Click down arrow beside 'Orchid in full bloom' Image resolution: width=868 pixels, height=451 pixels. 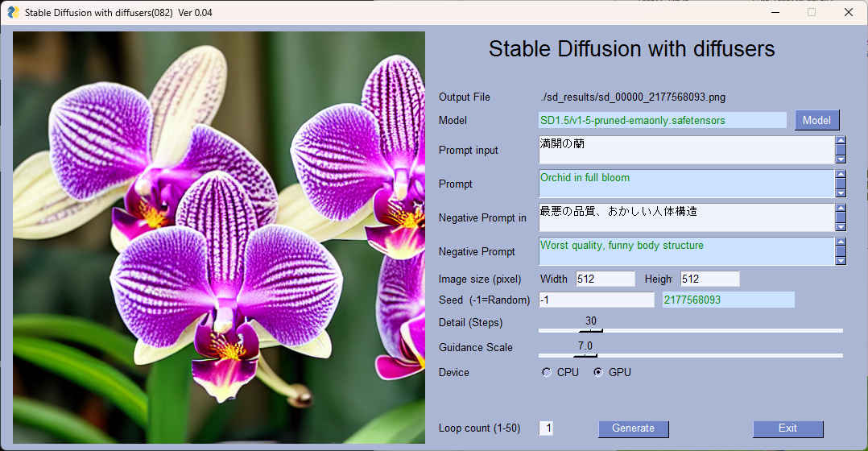(x=841, y=193)
